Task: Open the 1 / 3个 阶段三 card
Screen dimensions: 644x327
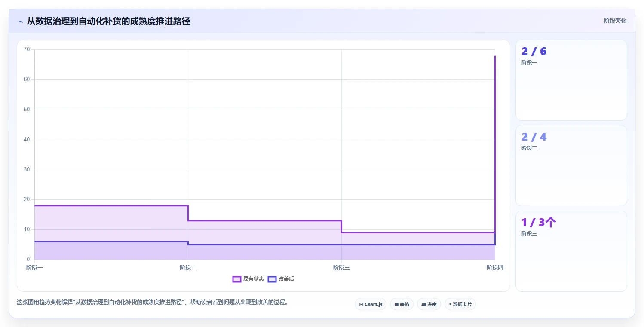Action: pyautogui.click(x=571, y=251)
